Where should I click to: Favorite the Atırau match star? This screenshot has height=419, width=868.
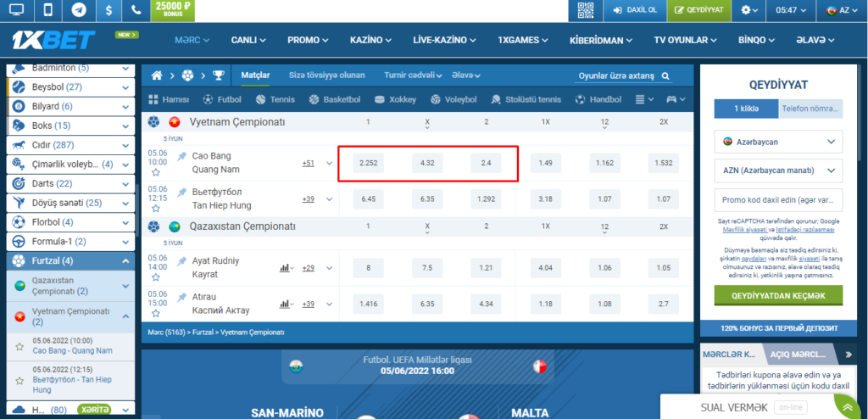click(x=156, y=313)
